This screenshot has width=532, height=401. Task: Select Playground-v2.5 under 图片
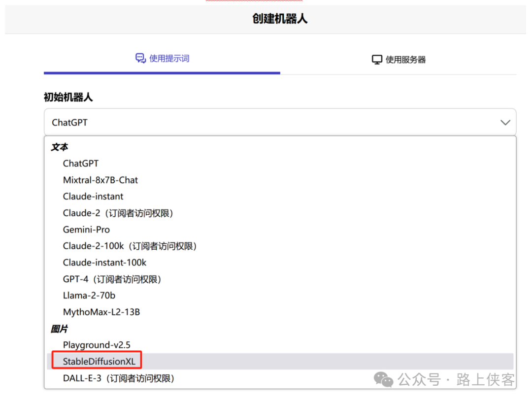pos(280,345)
